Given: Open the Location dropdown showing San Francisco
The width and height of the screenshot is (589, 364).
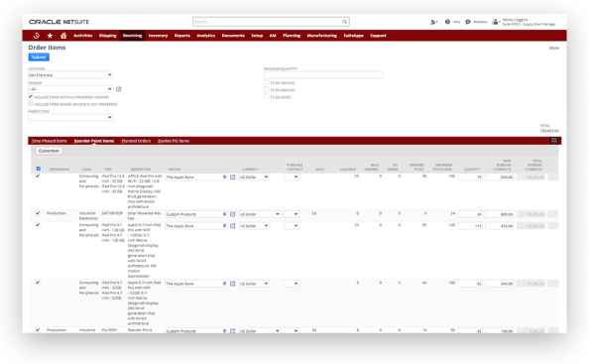Looking at the screenshot, I should 70,74.
